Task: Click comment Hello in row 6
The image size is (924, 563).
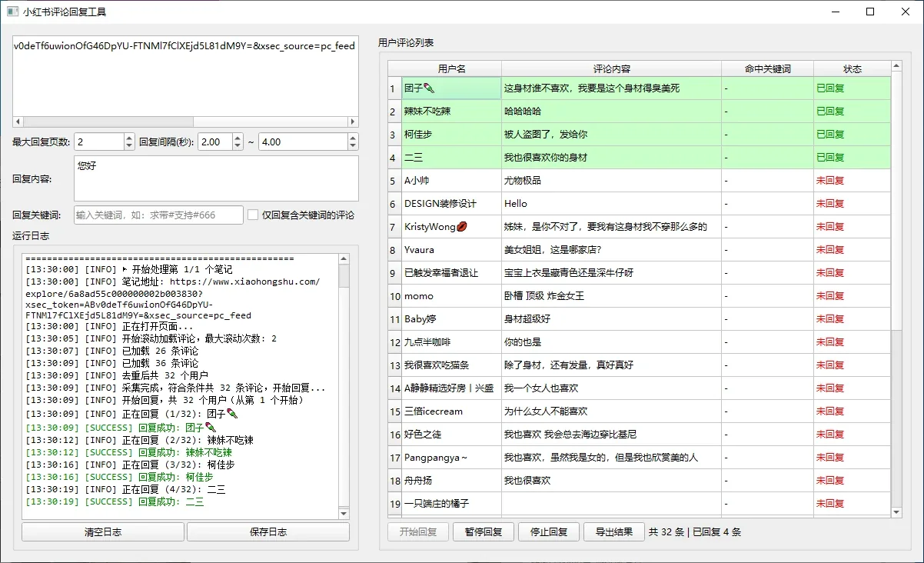Action: click(x=612, y=204)
